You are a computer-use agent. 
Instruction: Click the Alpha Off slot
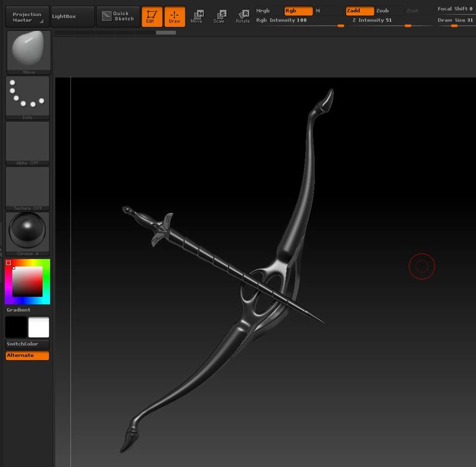click(27, 141)
